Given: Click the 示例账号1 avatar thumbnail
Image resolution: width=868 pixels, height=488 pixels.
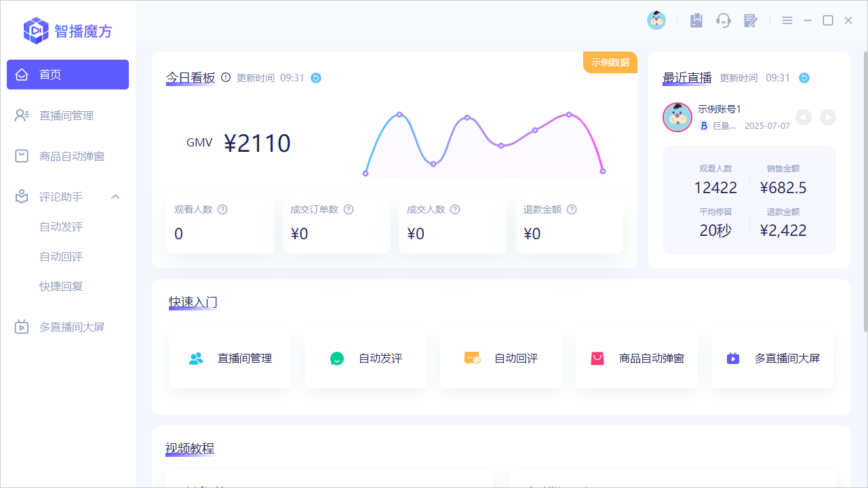Looking at the screenshot, I should (677, 117).
